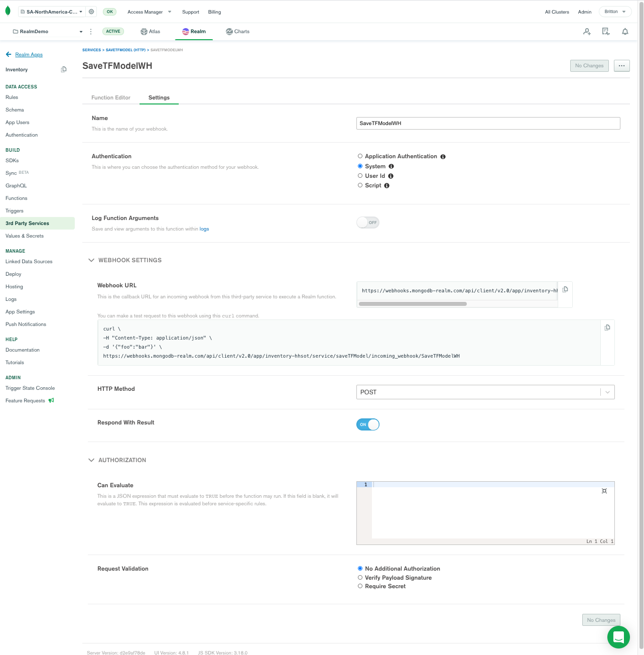Go to Functions in sidebar
The width and height of the screenshot is (644, 655).
tap(17, 198)
